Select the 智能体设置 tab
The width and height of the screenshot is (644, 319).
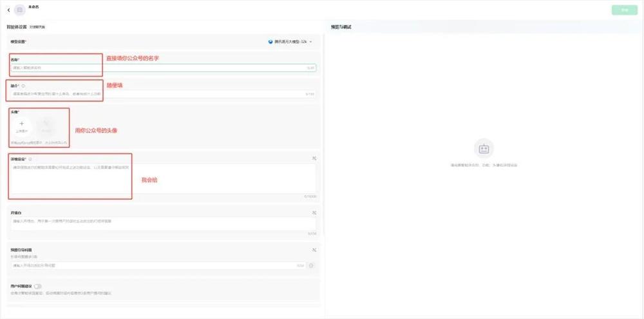click(17, 26)
